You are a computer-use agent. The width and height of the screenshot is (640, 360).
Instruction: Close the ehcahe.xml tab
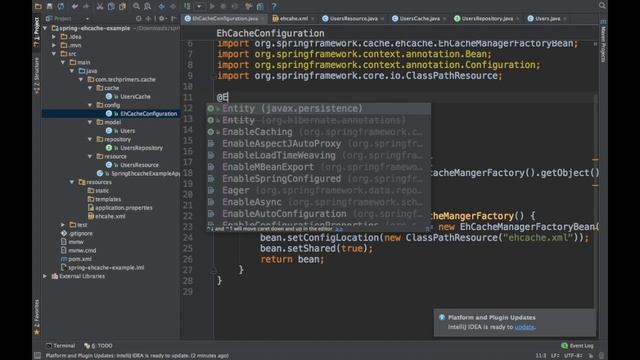pyautogui.click(x=313, y=19)
